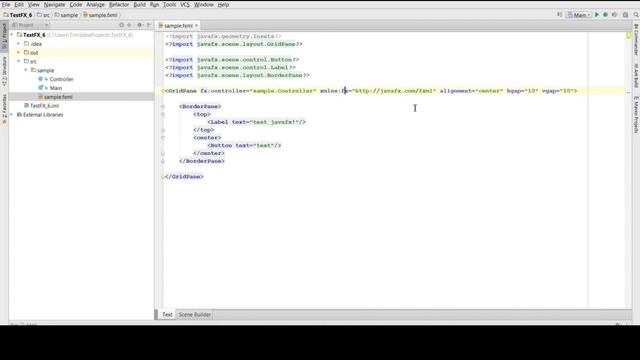Screen dimensions: 640x360
Task: Click scroll-from-source icon in Project panel
Action: [x=121, y=25]
